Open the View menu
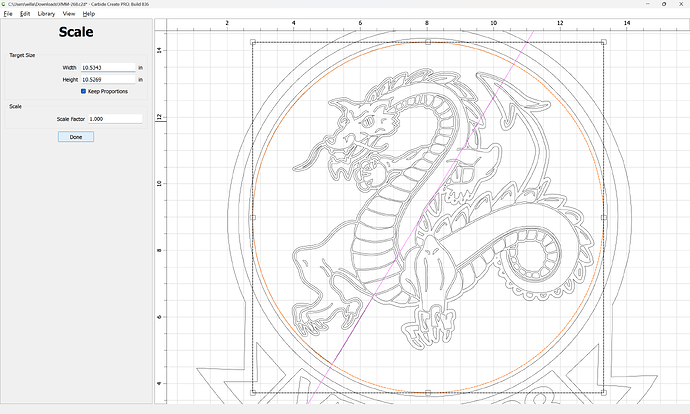 (69, 14)
